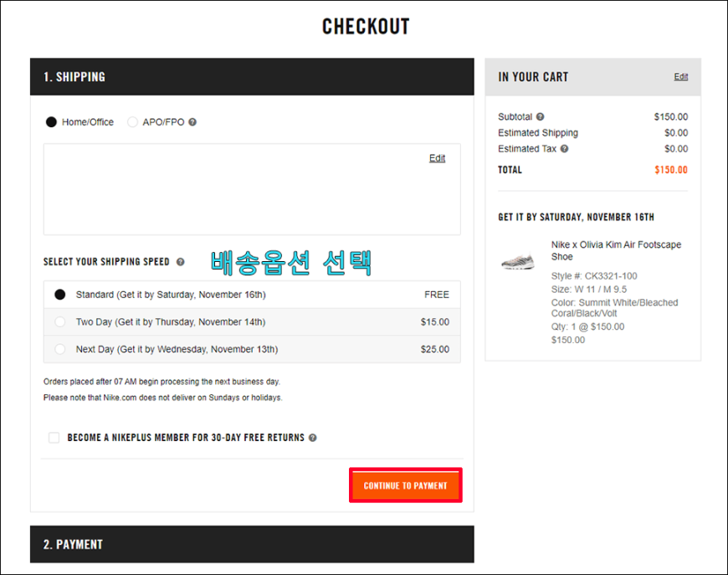Open the shipping speed help icon

pyautogui.click(x=181, y=262)
